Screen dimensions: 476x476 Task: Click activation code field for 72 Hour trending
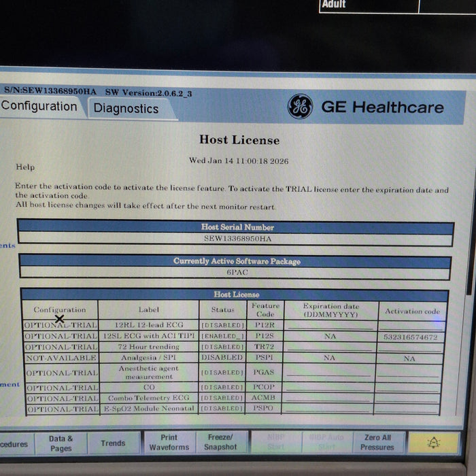click(410, 347)
